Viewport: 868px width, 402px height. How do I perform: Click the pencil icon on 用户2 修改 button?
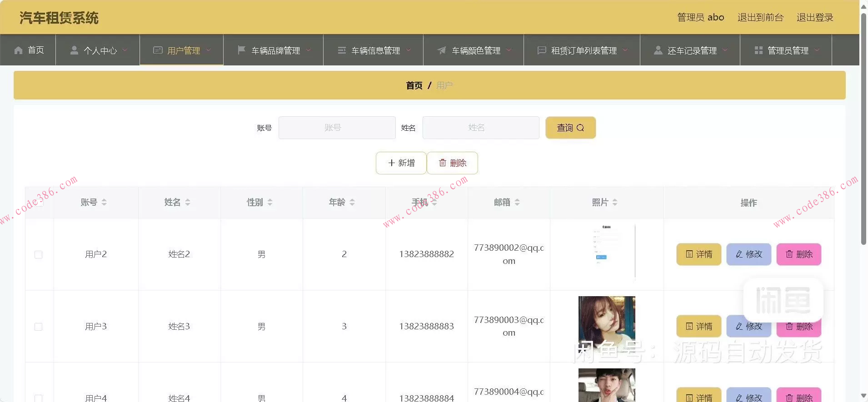739,254
